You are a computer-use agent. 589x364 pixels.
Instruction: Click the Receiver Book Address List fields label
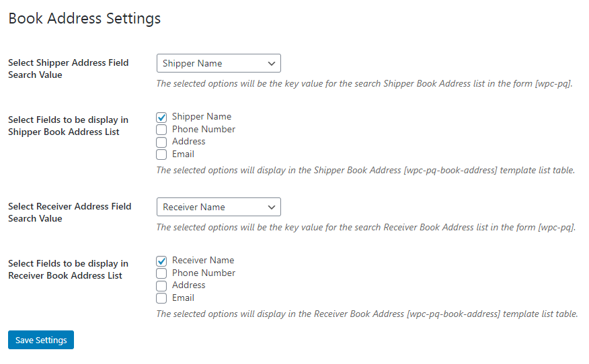click(68, 269)
